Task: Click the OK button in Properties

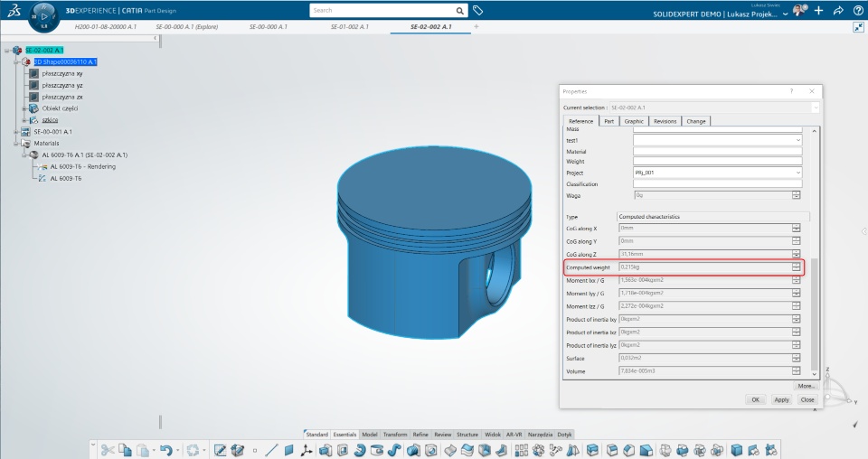Action: coord(756,399)
